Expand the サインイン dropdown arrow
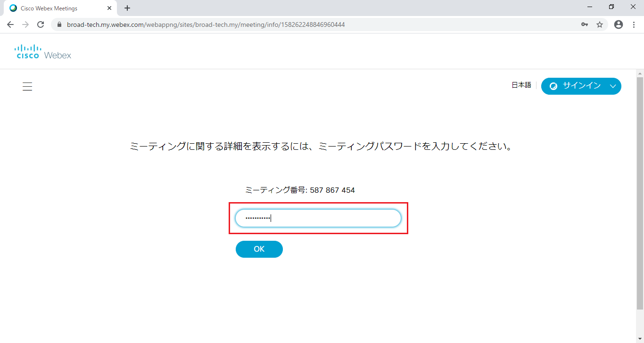644x343 pixels. pyautogui.click(x=613, y=86)
